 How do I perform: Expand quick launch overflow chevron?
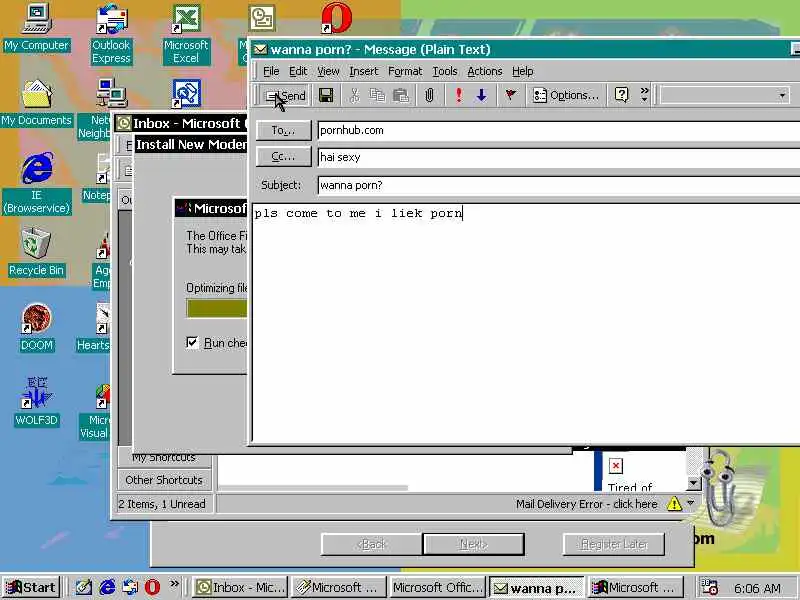pyautogui.click(x=174, y=584)
